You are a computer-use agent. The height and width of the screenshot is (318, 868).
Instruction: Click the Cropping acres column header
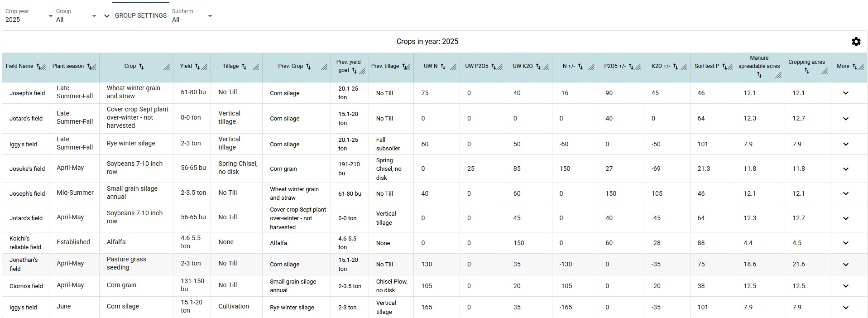pos(806,62)
